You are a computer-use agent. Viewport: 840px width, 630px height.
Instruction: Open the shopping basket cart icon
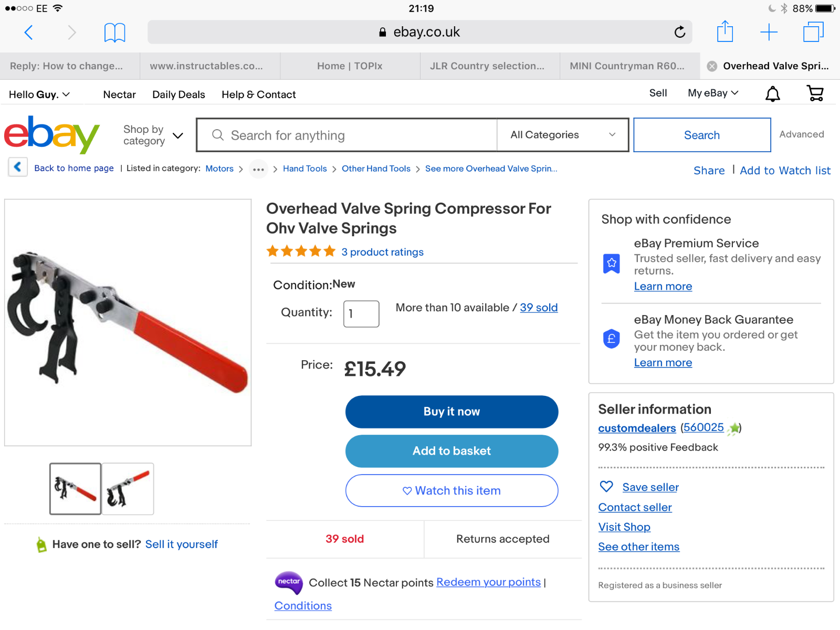[815, 93]
